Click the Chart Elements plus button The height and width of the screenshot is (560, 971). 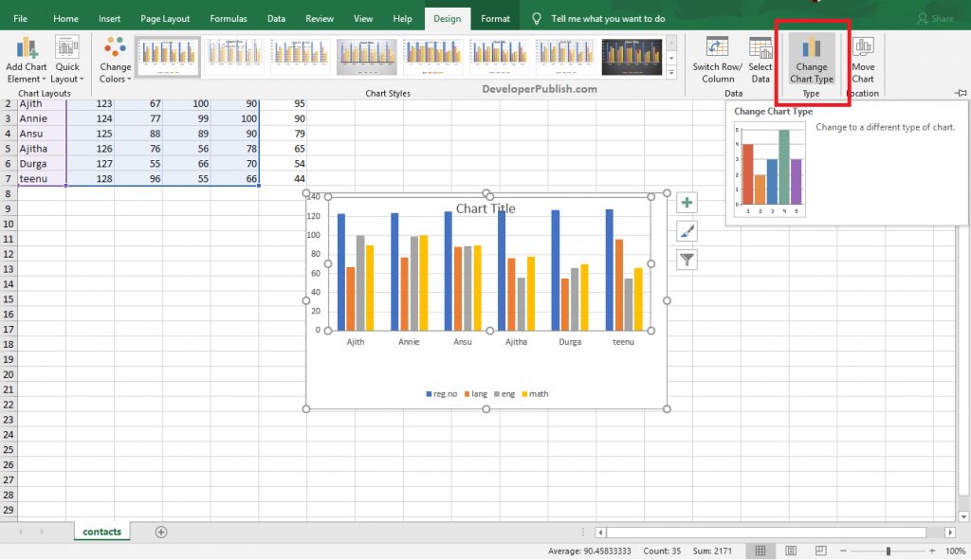(x=686, y=202)
